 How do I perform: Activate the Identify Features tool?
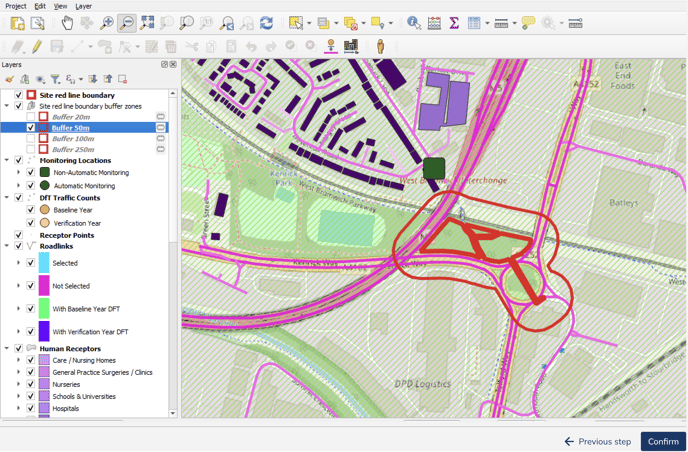point(413,23)
